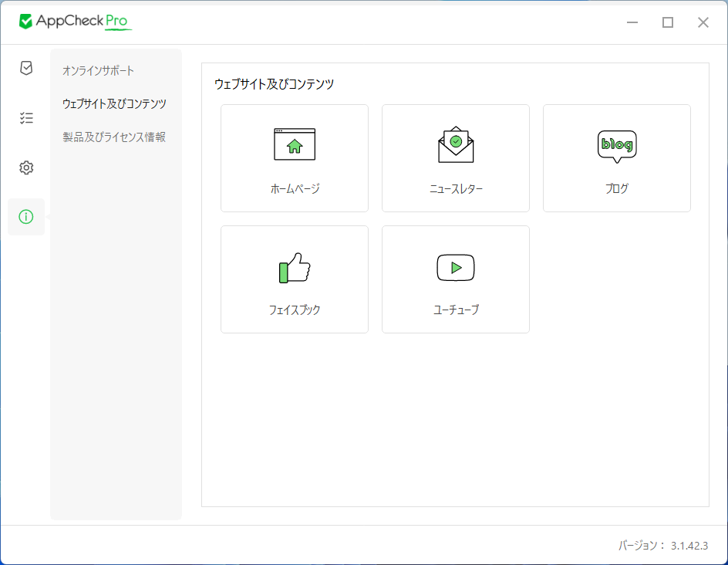728x565 pixels.
Task: Click the AppCheck Pro logo
Action: point(76,22)
